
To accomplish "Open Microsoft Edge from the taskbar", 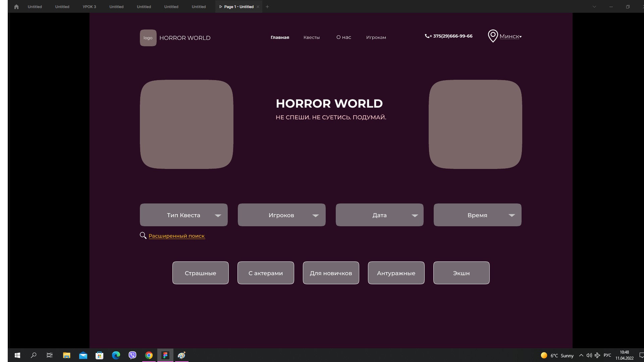I will (x=116, y=355).
